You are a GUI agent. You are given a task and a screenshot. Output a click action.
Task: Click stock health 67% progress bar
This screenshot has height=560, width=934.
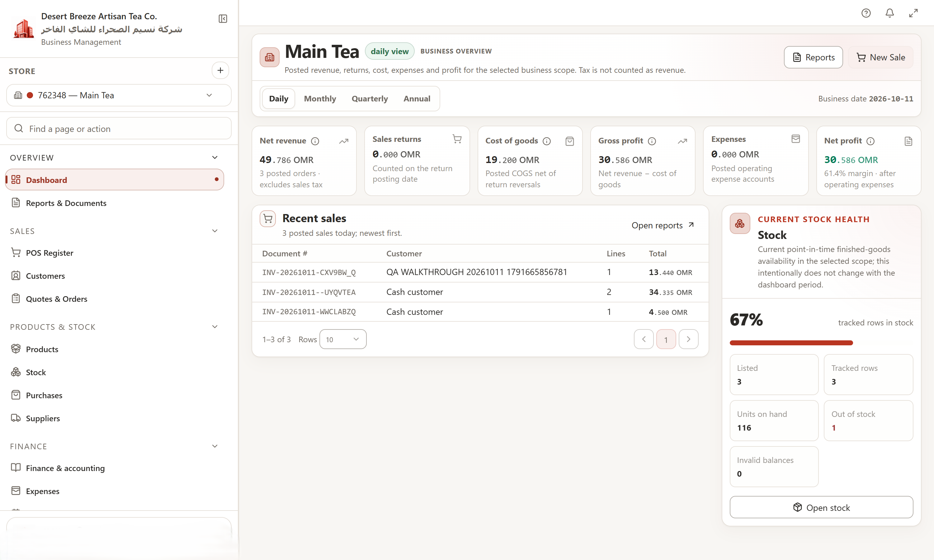[x=822, y=343]
